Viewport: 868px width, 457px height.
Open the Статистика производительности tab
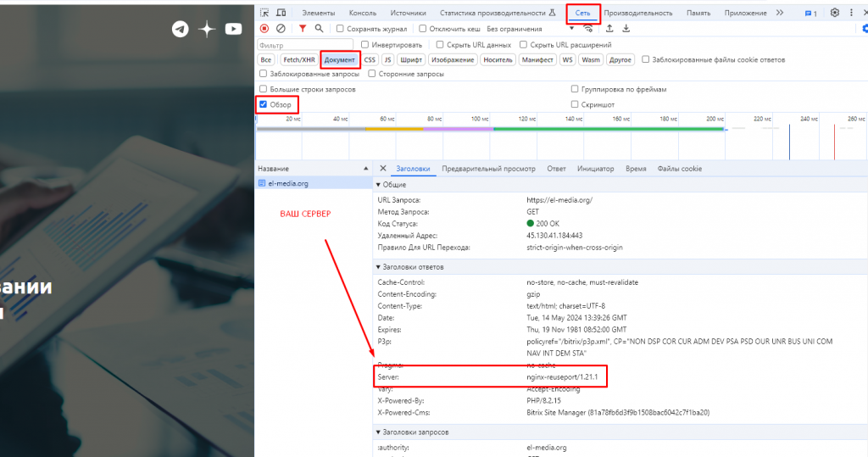tap(498, 13)
